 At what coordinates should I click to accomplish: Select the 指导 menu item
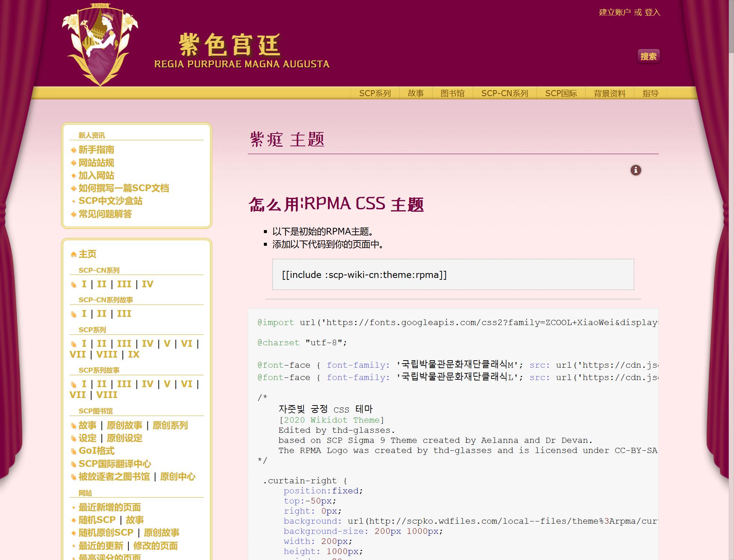[650, 93]
